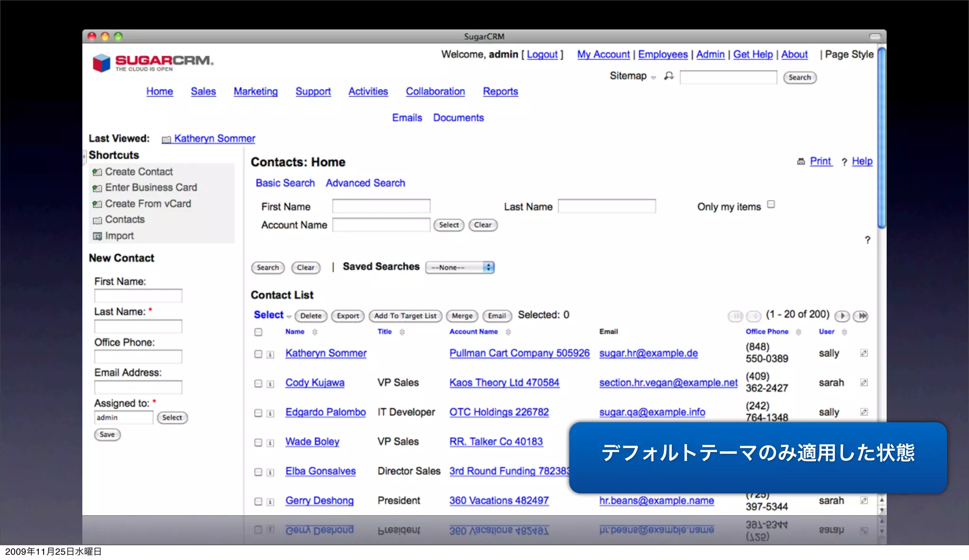The image size is (969, 560).
Task: Click the edit pencil icon for Katheryn Sommer
Action: 863,353
